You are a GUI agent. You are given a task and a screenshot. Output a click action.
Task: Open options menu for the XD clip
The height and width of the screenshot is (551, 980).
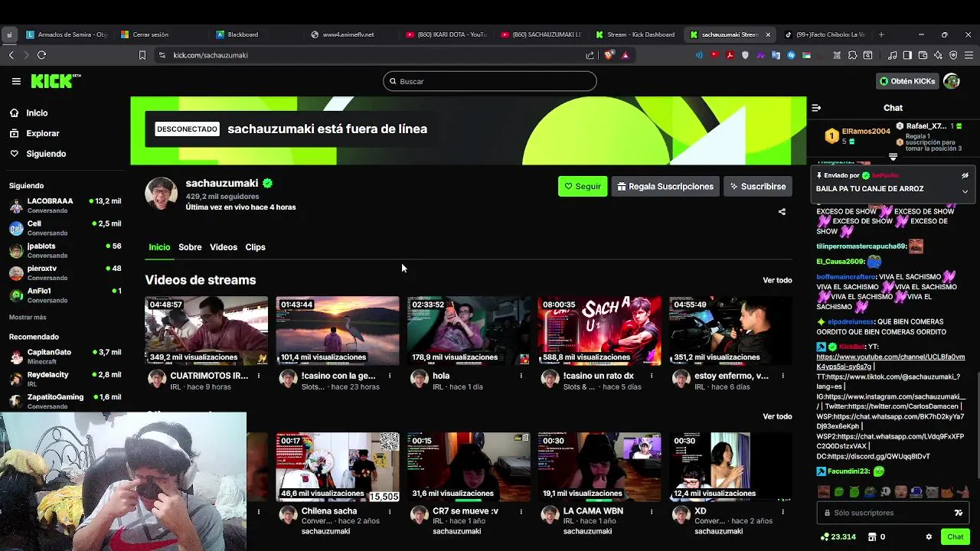coord(782,511)
